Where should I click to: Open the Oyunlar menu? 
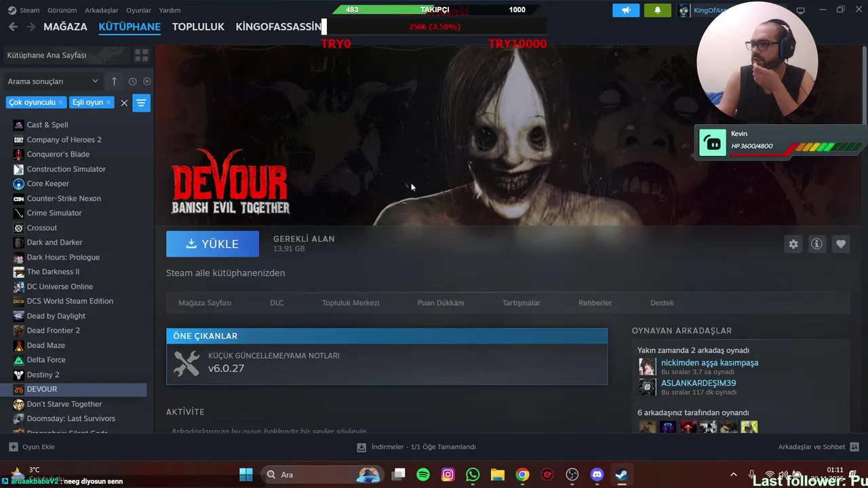[139, 10]
